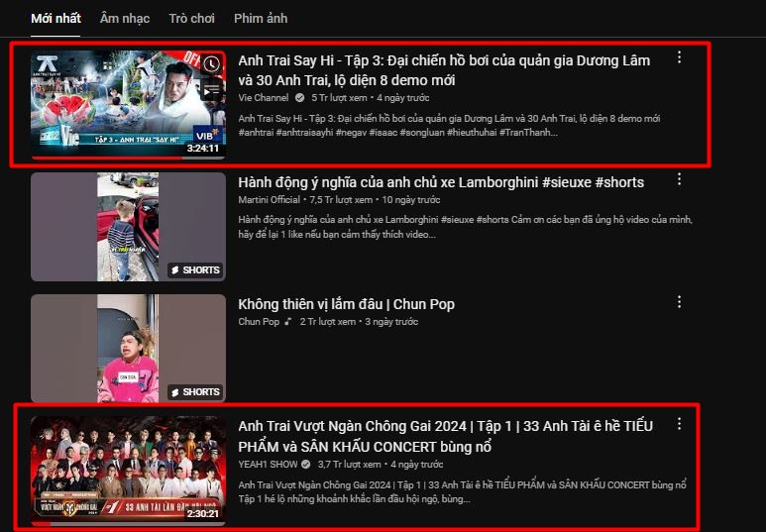The width and height of the screenshot is (766, 532).
Task: Visit the Martini Official channel
Action: [x=271, y=200]
